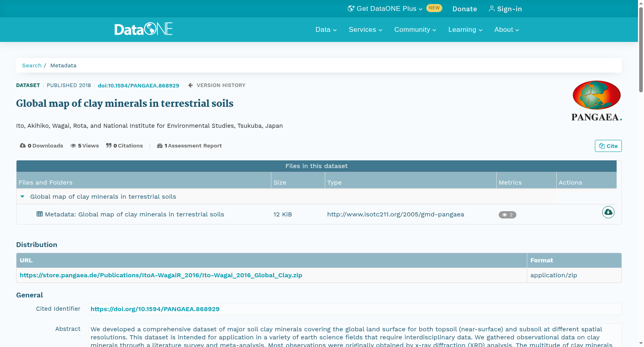
Task: Collapse the Global map of clay minerals folder
Action: tap(23, 197)
